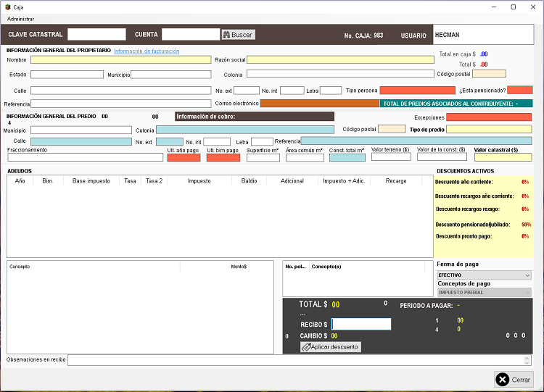Click the binoculars icon on Buscar
This screenshot has width=544, height=392.
click(226, 35)
